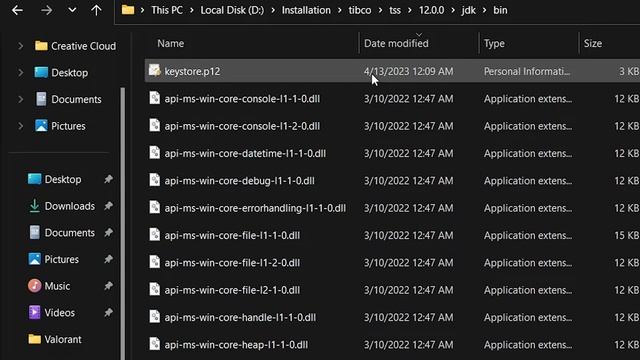Jump to tss folder in breadcrumb
The image size is (640, 360).
(395, 10)
